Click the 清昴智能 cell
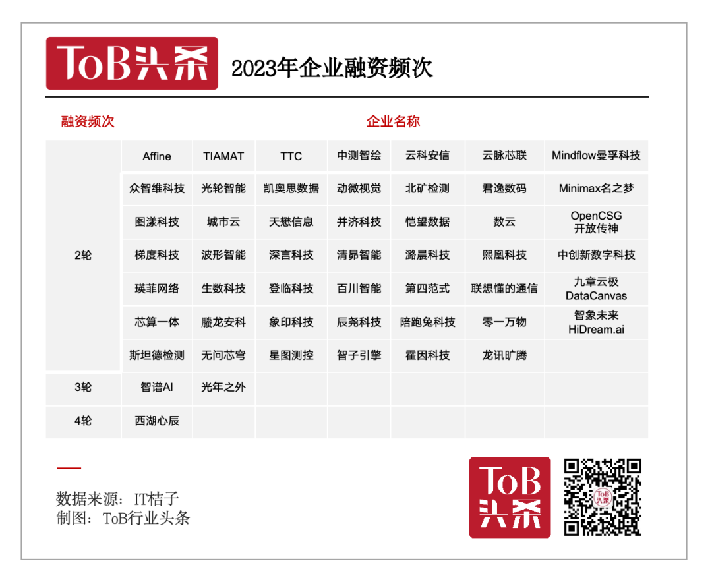Screen dimensions: 712x588 359,255
